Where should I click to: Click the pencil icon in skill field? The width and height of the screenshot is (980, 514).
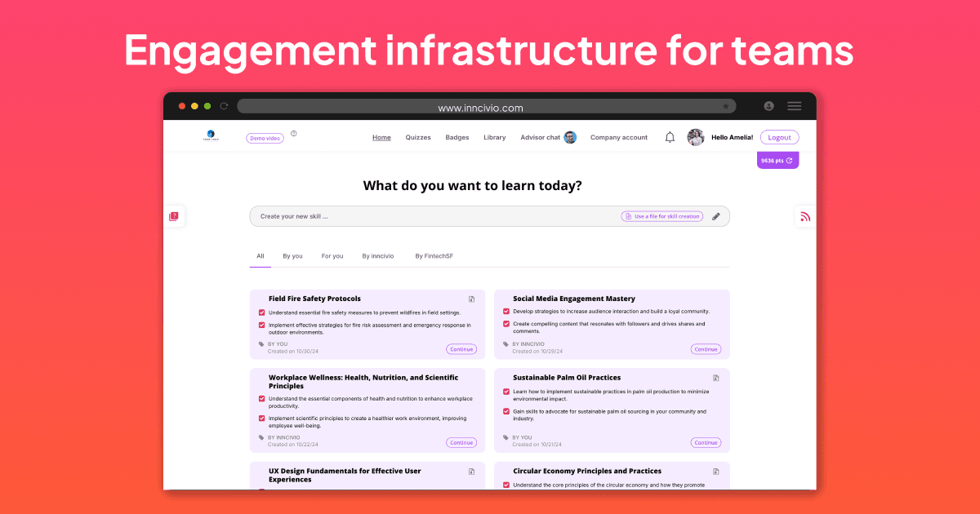[716, 216]
